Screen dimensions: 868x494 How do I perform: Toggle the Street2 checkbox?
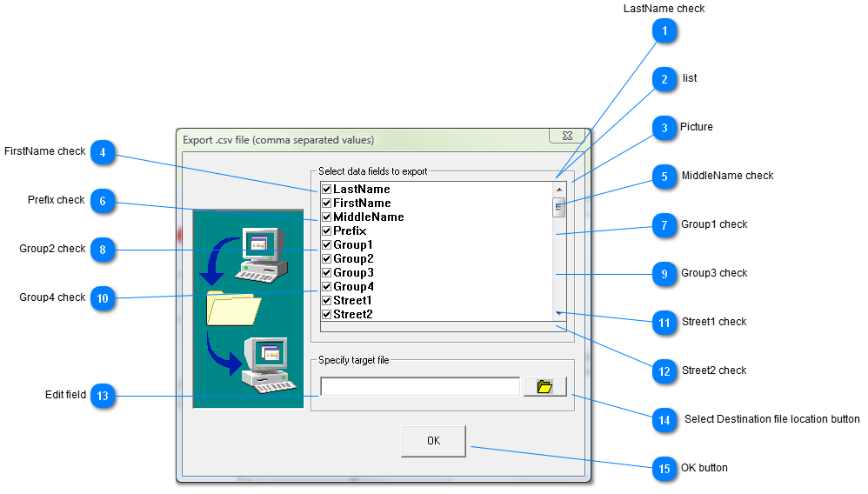327,314
